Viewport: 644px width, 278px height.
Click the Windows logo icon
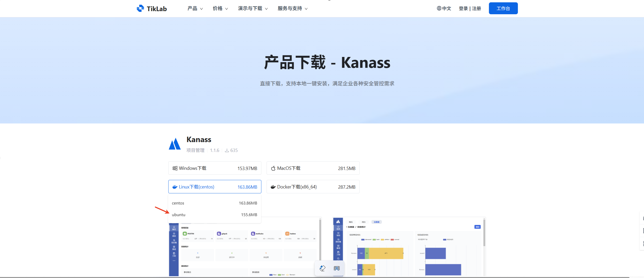coord(175,168)
